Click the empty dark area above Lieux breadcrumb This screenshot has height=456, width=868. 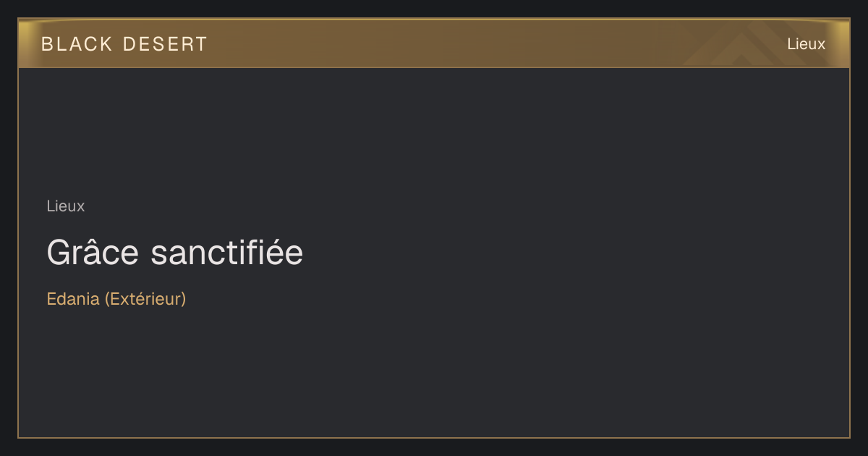click(434, 130)
